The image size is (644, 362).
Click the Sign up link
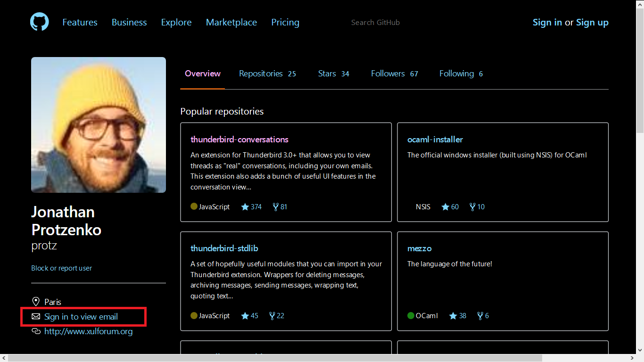(592, 22)
